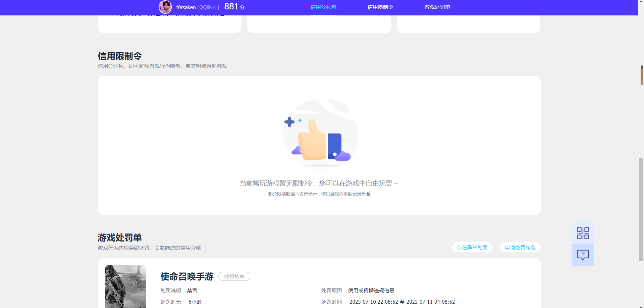Click the 当前常玩游戏暂无限制令 message

[x=318, y=183]
